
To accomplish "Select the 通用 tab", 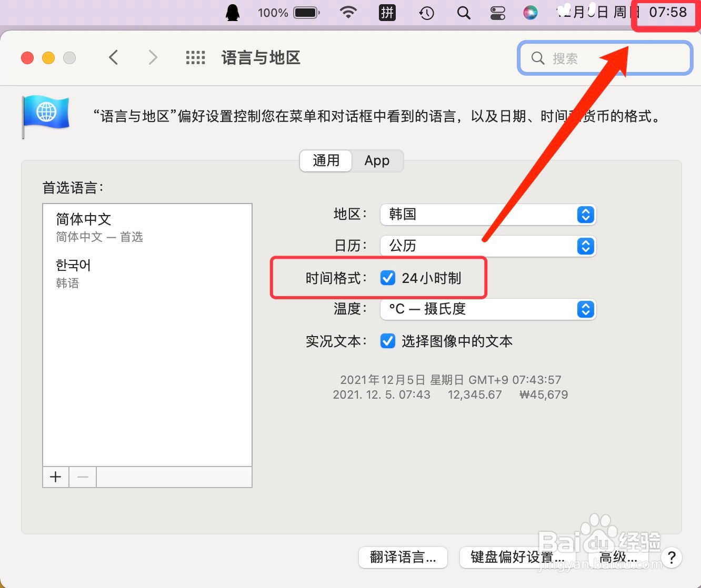I will 325,161.
